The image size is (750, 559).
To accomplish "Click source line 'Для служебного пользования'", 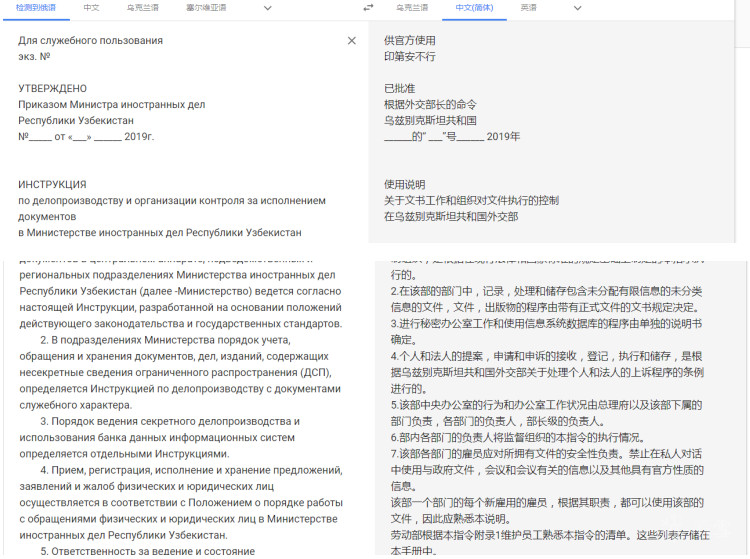I will point(90,41).
